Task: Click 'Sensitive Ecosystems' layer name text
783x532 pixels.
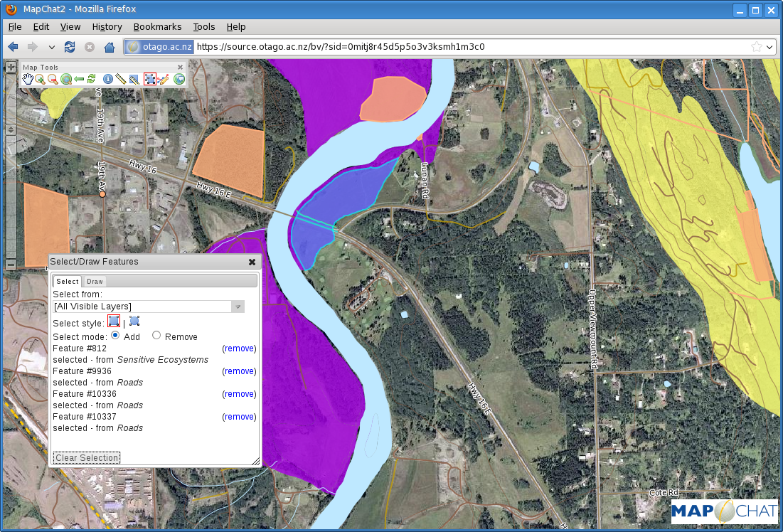Action: click(x=163, y=360)
